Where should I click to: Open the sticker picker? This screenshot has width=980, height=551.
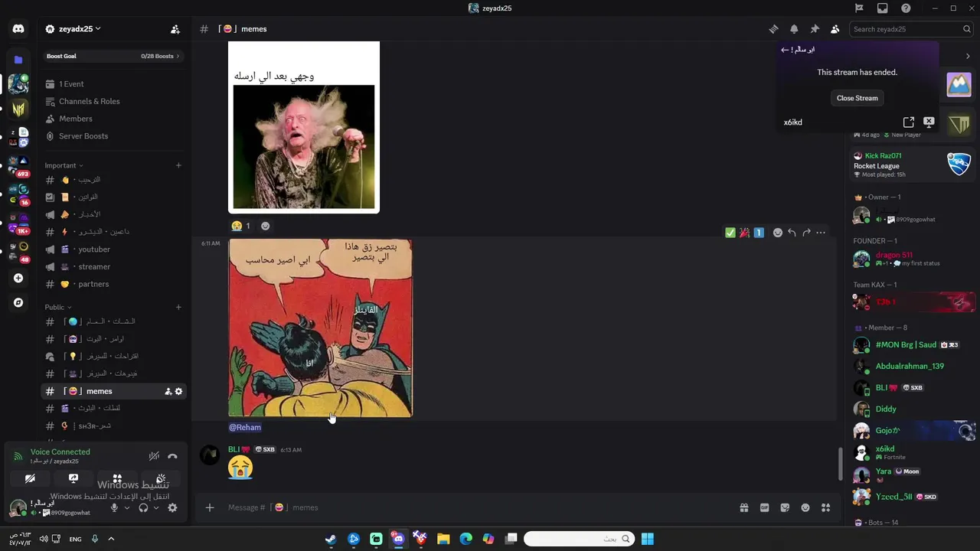785,507
